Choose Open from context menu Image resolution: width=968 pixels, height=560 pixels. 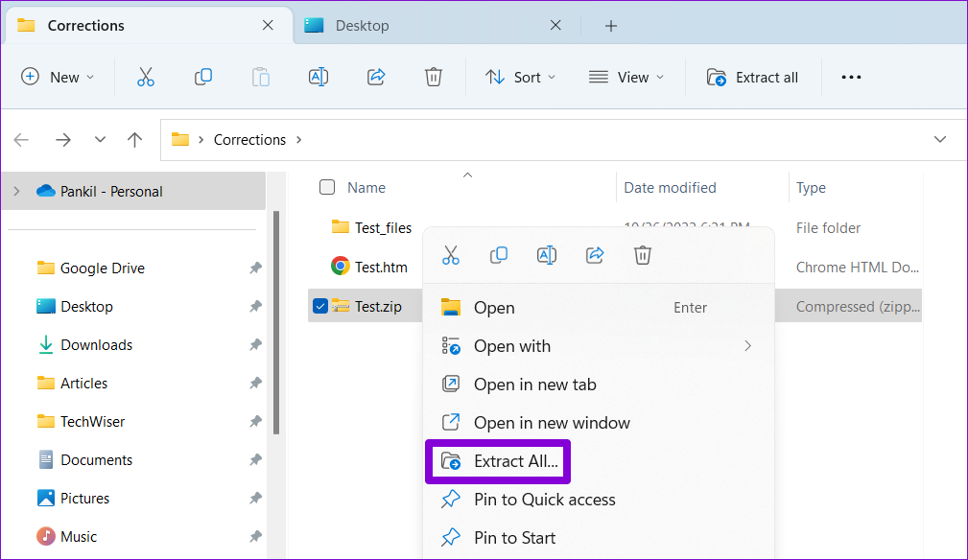pyautogui.click(x=599, y=308)
